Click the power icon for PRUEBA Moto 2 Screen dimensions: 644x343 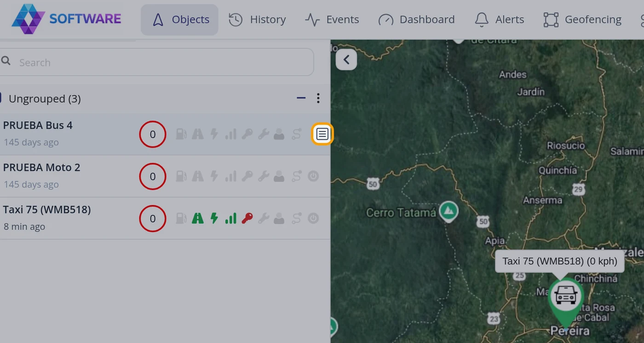coord(313,176)
